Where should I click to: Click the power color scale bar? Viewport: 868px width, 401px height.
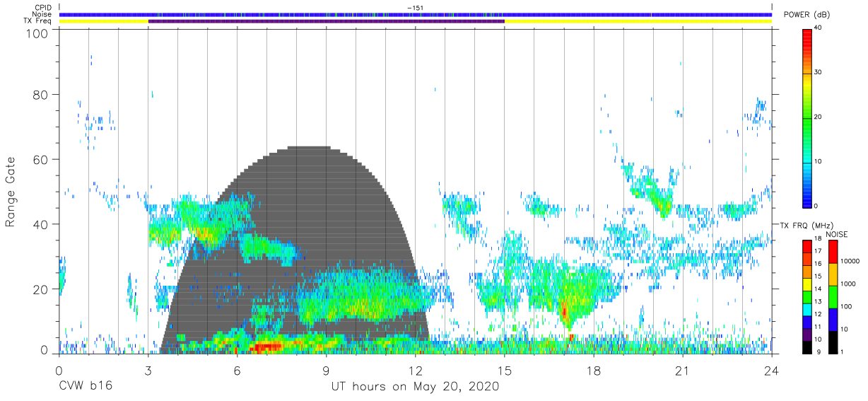pyautogui.click(x=808, y=117)
